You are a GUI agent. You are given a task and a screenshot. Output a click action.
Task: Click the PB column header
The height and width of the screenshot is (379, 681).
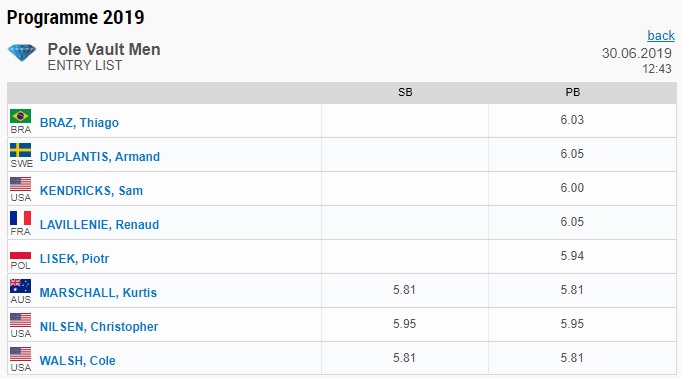(572, 92)
